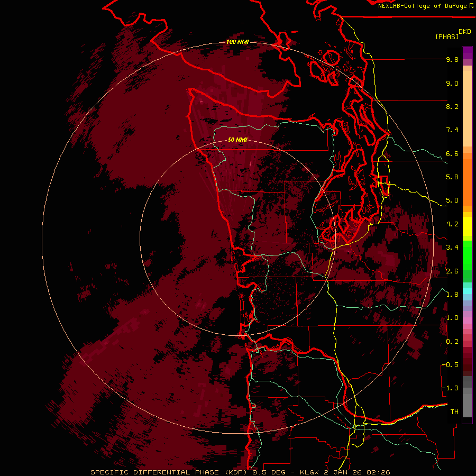Image resolution: width=476 pixels, height=476 pixels.
Task: Click the 2 JAN 26 date text
Action: 343,472
